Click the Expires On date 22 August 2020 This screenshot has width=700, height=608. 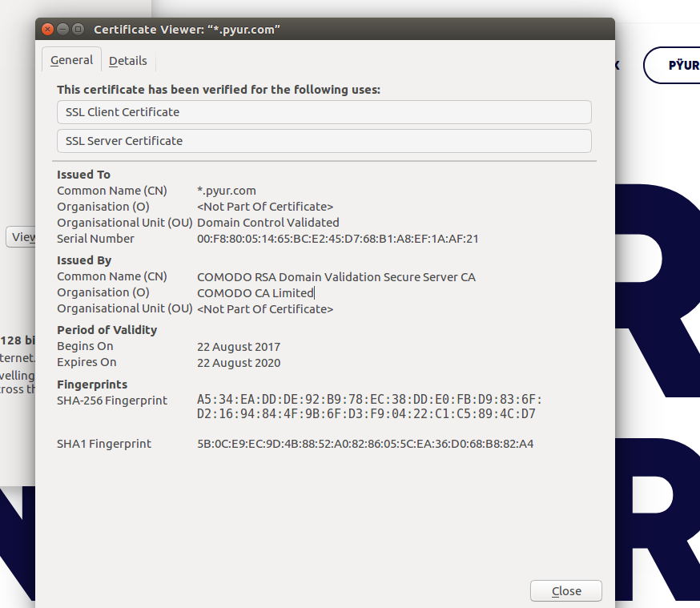(x=239, y=363)
